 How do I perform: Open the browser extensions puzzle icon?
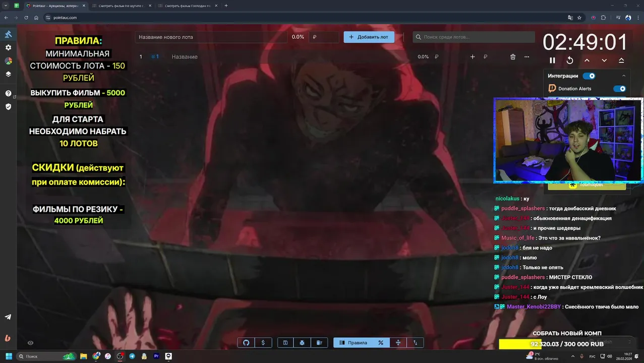tap(604, 18)
